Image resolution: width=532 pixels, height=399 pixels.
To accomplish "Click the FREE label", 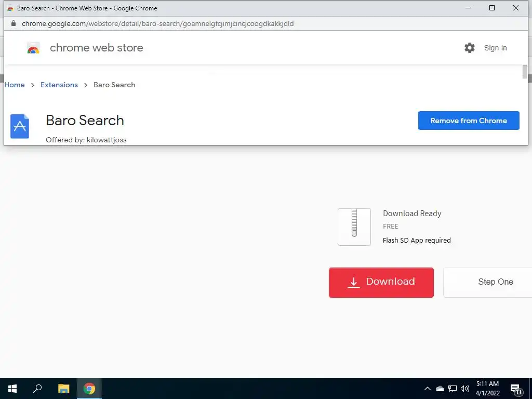I will (x=391, y=227).
